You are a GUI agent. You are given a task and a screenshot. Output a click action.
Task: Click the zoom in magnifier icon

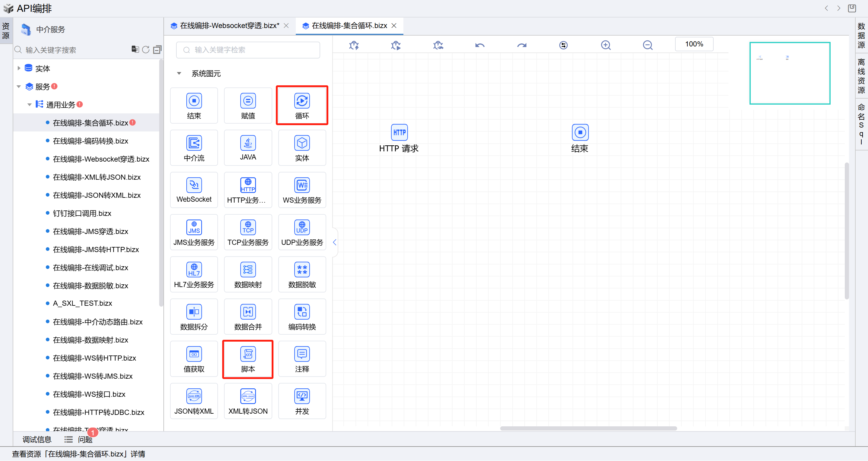(605, 45)
